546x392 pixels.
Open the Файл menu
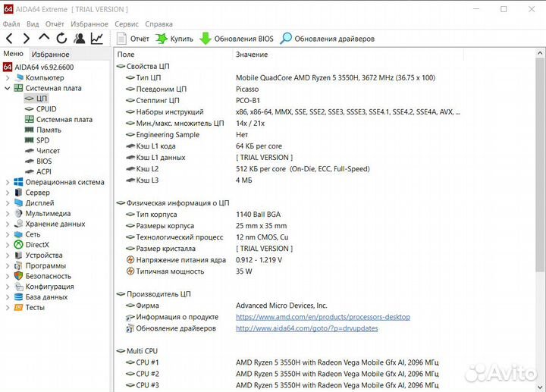[11, 24]
